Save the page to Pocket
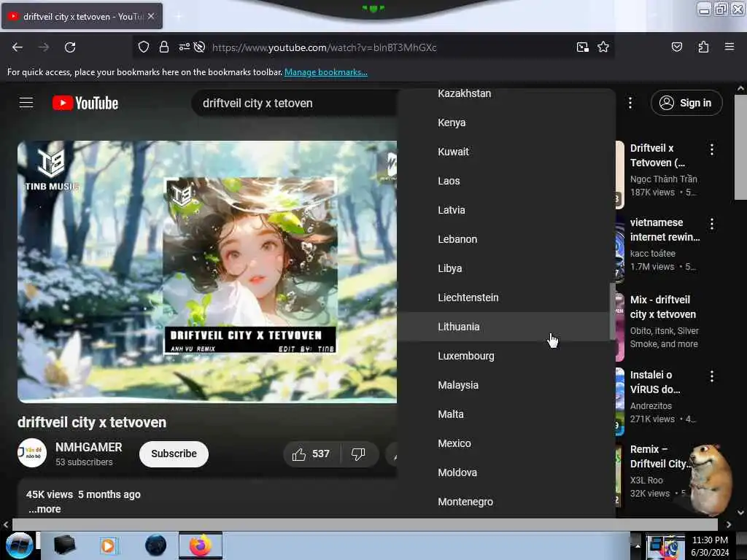The height and width of the screenshot is (560, 747). (676, 47)
